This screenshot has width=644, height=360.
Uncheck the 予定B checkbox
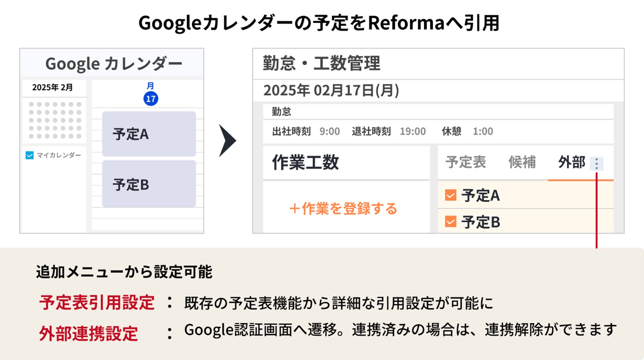(450, 221)
